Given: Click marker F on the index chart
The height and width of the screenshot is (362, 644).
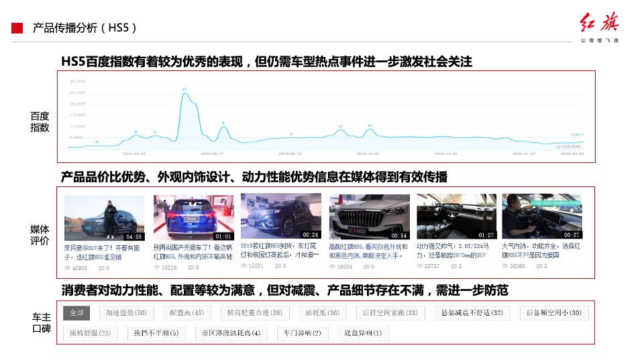Looking at the screenshot, I should tap(292, 134).
